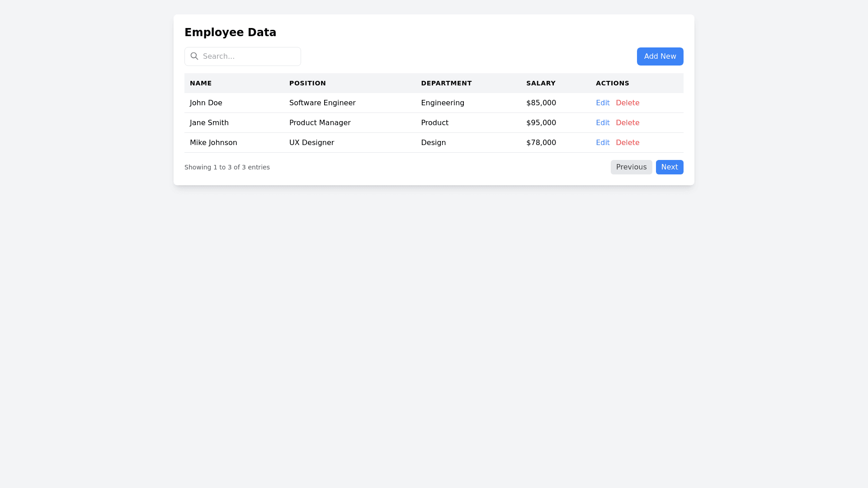Viewport: 868px width, 488px height.
Task: Delete Jane Smith's entry
Action: [x=627, y=123]
